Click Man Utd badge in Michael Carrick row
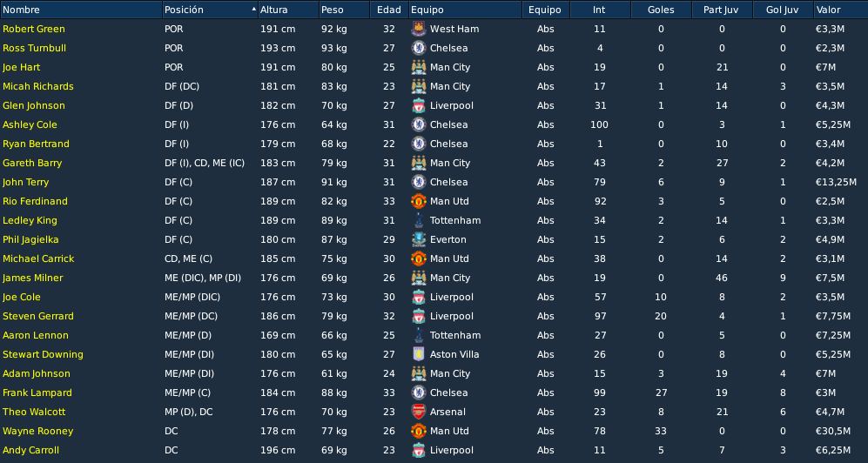The width and height of the screenshot is (868, 463). [x=419, y=258]
